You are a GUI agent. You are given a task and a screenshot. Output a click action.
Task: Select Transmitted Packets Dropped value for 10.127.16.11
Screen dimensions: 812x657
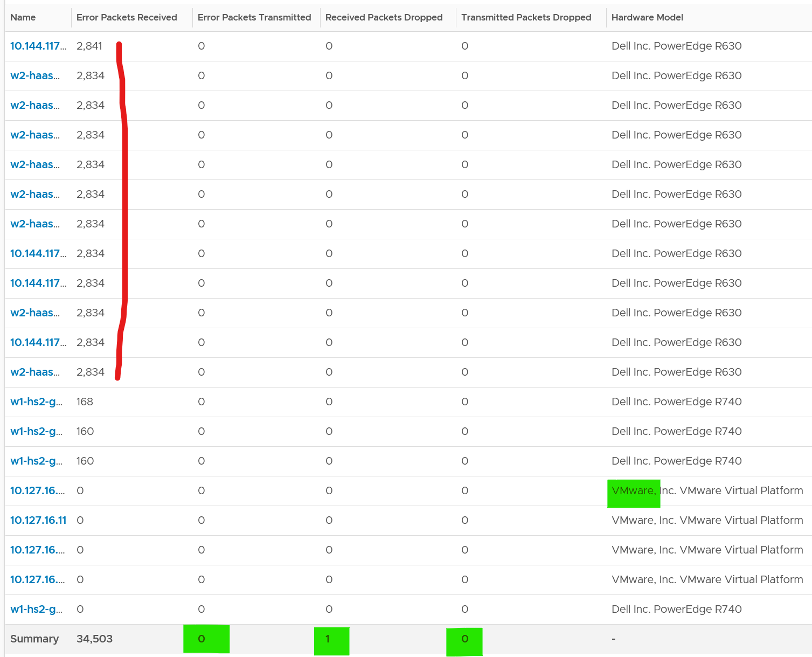(465, 520)
